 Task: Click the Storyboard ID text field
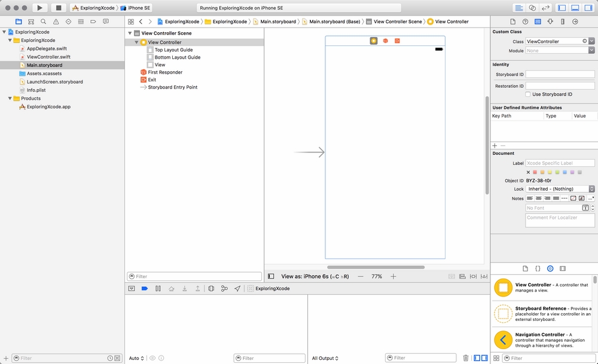coord(560,74)
